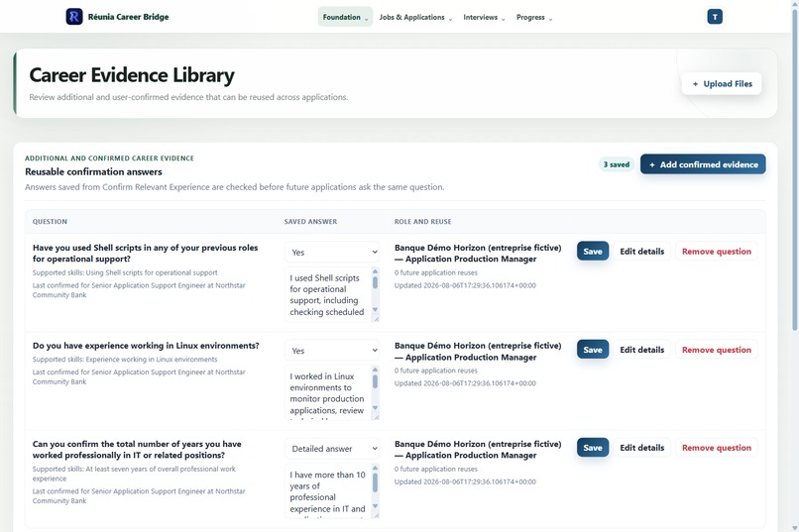Open the Yes dropdown for Shell scripts question

tap(332, 252)
